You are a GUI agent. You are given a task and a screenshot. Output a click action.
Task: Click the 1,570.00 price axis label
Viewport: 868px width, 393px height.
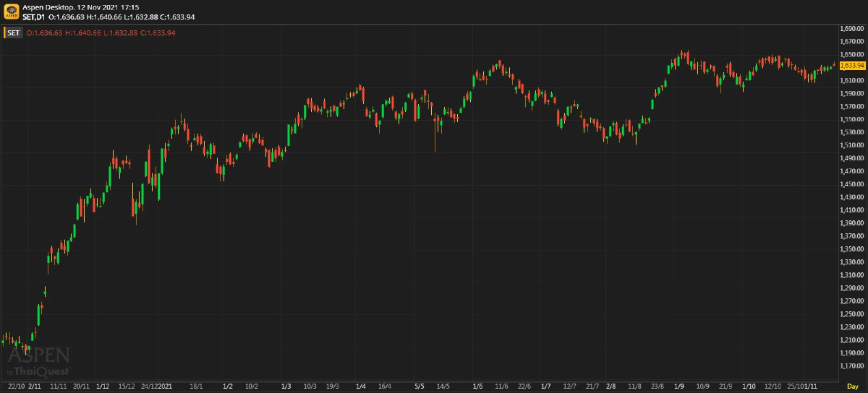pos(853,106)
